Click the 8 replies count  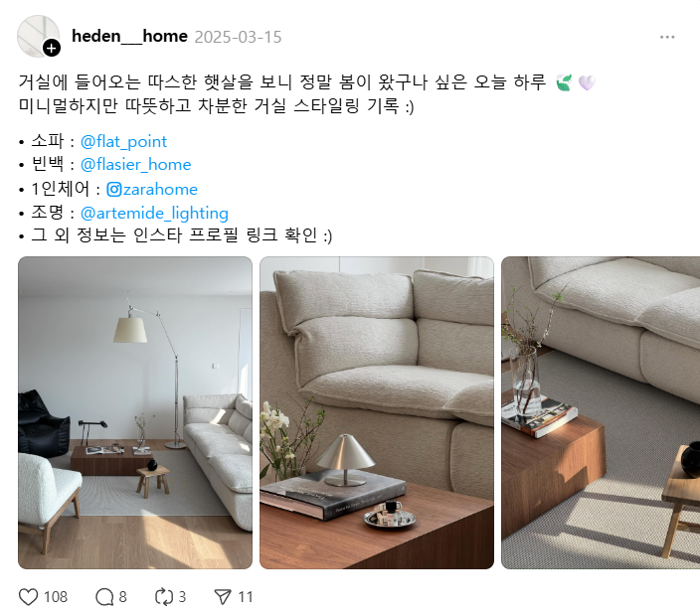pyautogui.click(x=122, y=597)
